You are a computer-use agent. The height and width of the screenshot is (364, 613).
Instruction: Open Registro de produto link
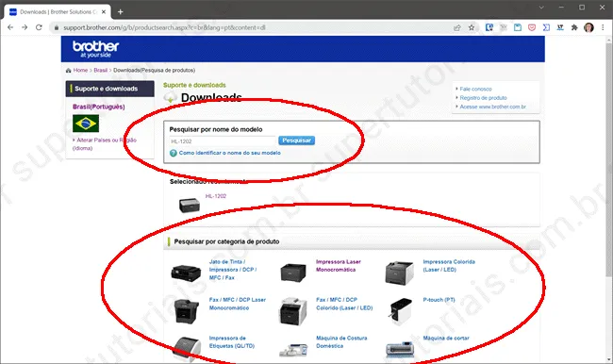[483, 98]
